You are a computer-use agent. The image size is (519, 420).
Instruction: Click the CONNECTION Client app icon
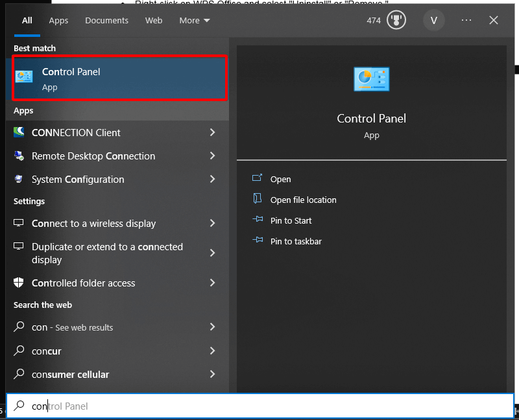pyautogui.click(x=19, y=132)
